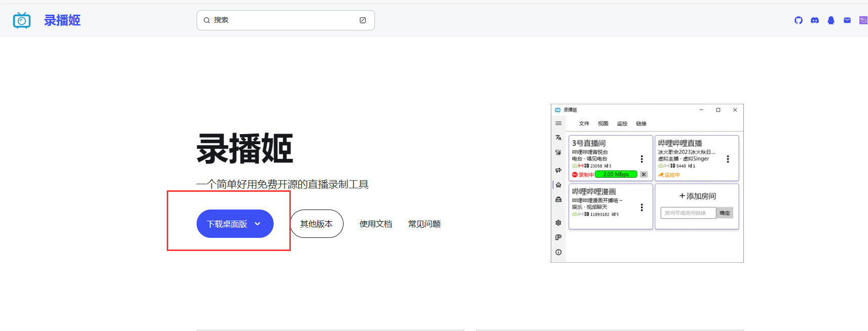Click the translate language icon in app sidebar
Viewport: 868px width, 331px height.
pos(558,138)
